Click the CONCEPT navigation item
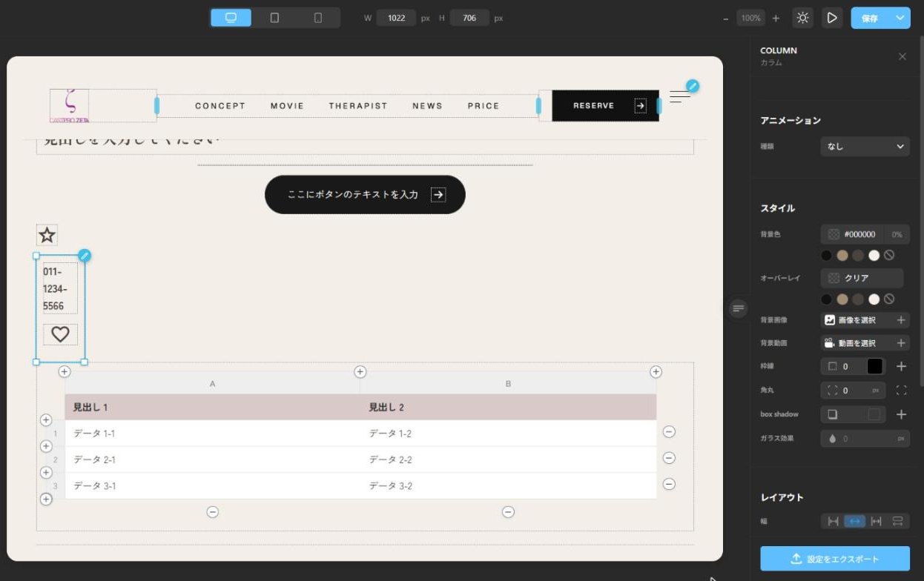This screenshot has width=924, height=581. (220, 106)
